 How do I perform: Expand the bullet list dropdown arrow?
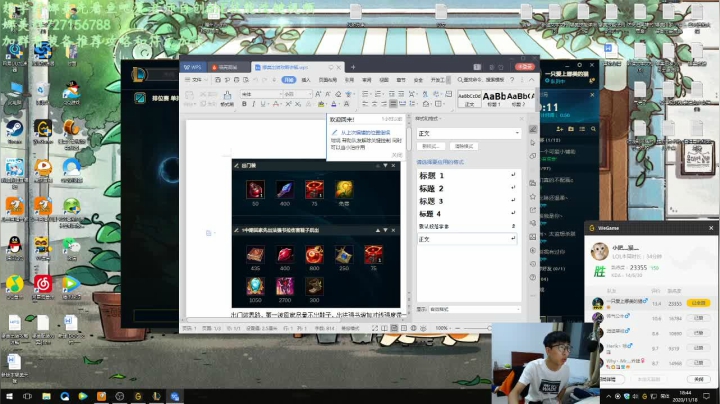370,94
